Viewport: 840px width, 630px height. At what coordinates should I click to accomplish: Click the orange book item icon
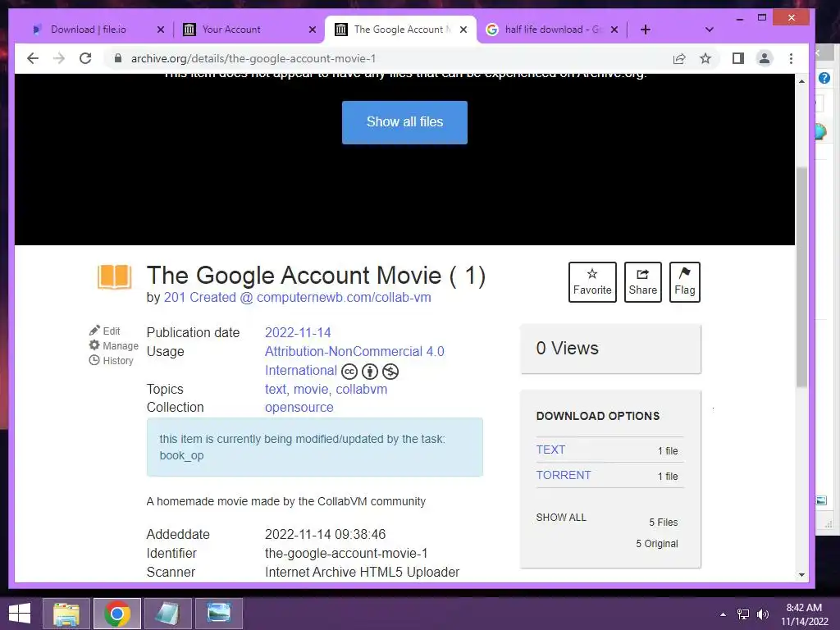114,277
